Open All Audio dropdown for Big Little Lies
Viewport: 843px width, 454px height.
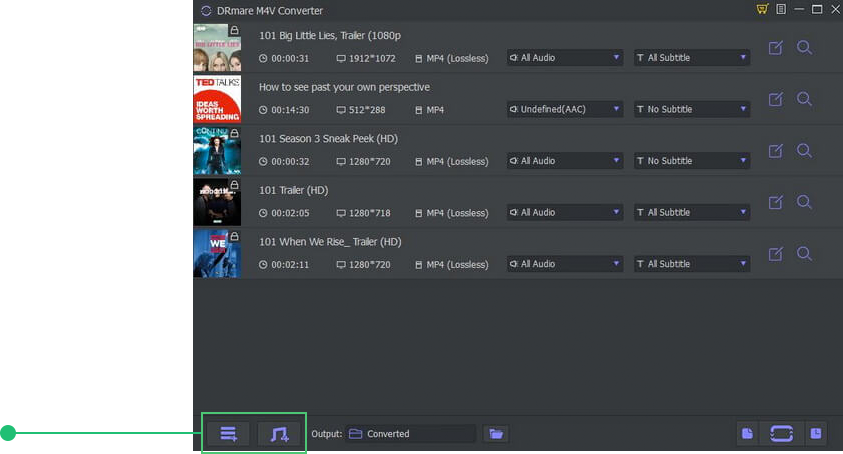[565, 58]
